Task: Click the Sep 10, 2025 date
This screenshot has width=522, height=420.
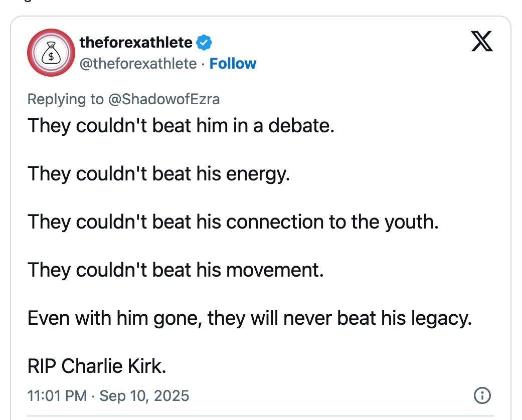Action: [x=144, y=396]
